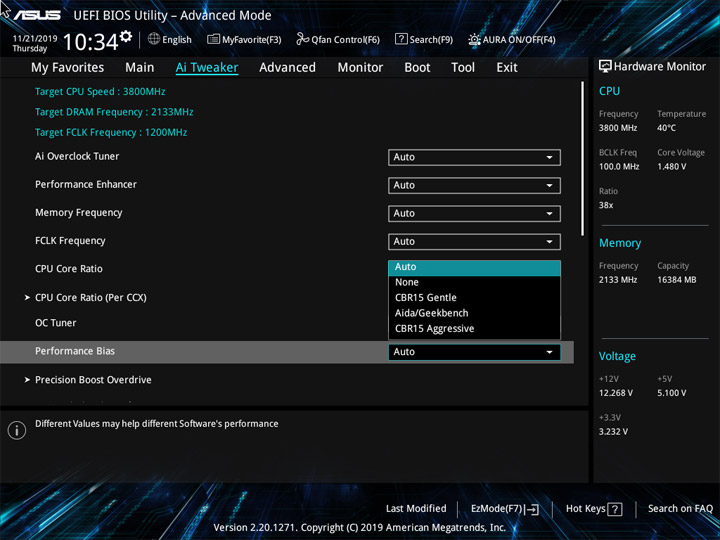Click the information icon in help area
This screenshot has width=720, height=540.
17,430
